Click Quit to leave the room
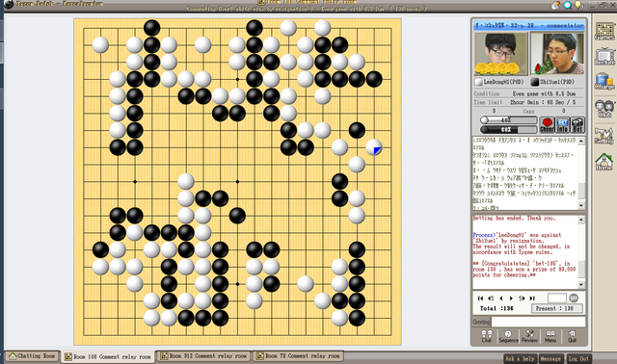This screenshot has width=617, height=364. tap(572, 336)
